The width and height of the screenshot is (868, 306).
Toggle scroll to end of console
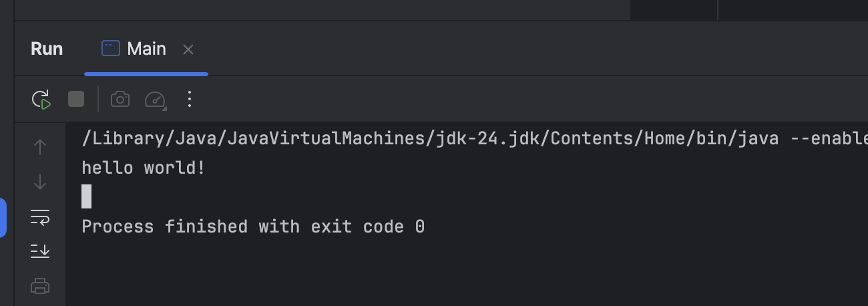pyautogui.click(x=40, y=251)
